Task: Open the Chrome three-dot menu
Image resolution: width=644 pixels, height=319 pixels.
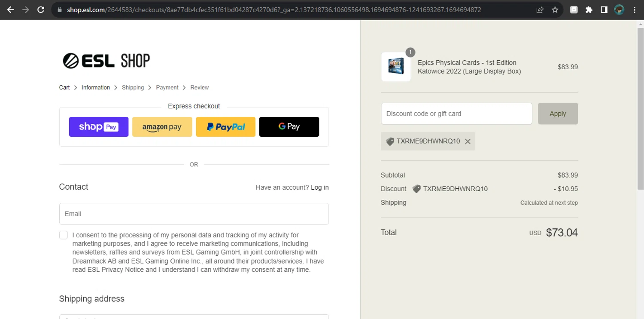Action: coord(635,9)
